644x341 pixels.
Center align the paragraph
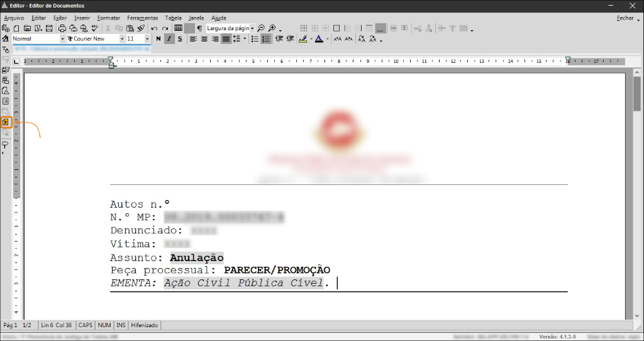pyautogui.click(x=204, y=39)
